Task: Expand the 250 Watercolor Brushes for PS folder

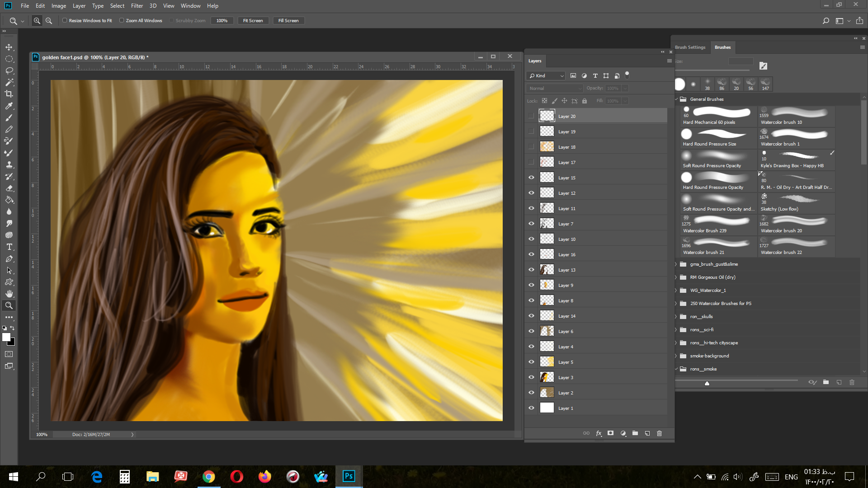Action: [677, 304]
